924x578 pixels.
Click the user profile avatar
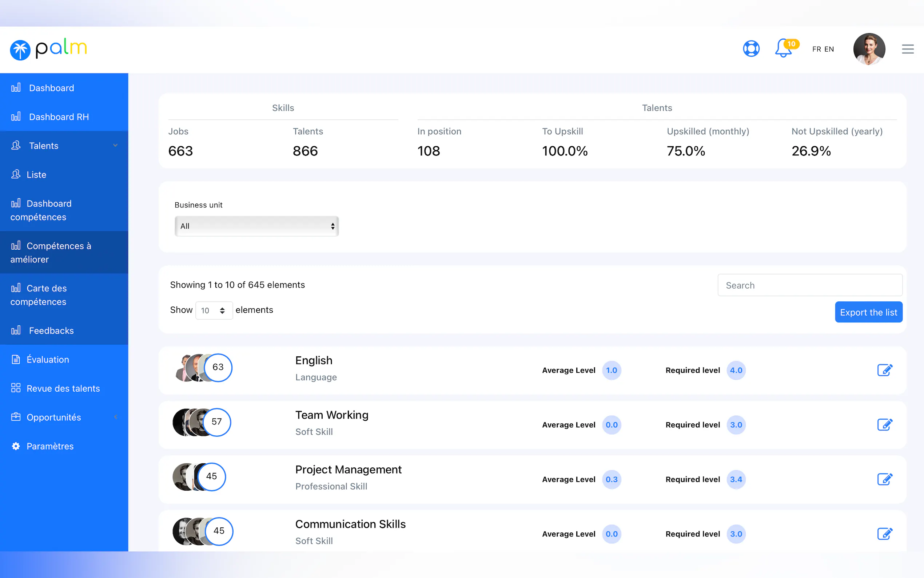pyautogui.click(x=869, y=49)
